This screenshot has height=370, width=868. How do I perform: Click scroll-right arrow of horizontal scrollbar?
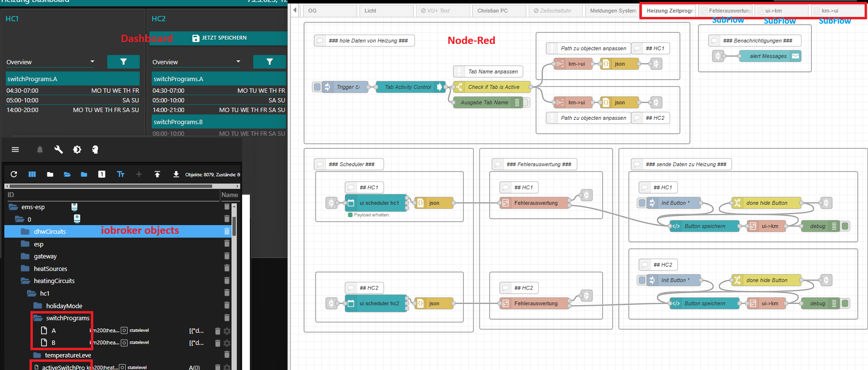click(x=238, y=186)
